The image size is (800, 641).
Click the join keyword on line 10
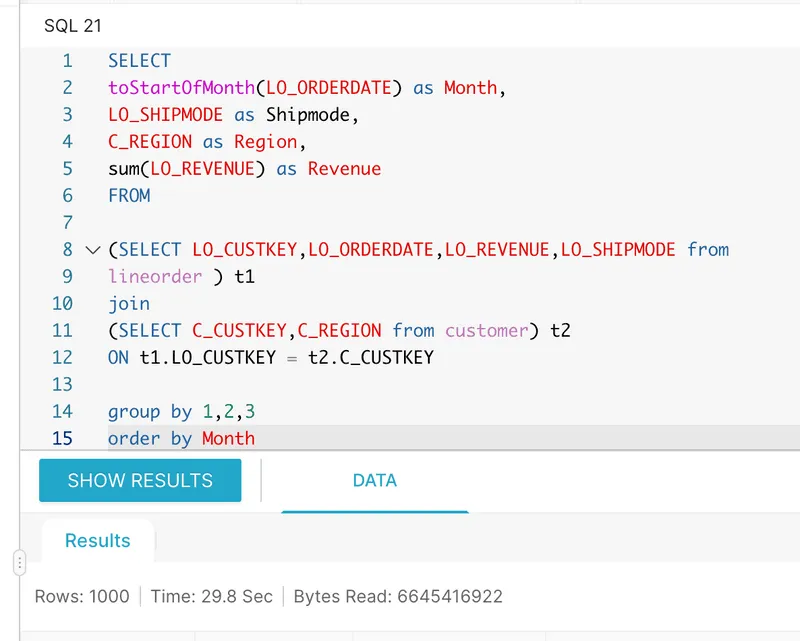click(x=129, y=303)
